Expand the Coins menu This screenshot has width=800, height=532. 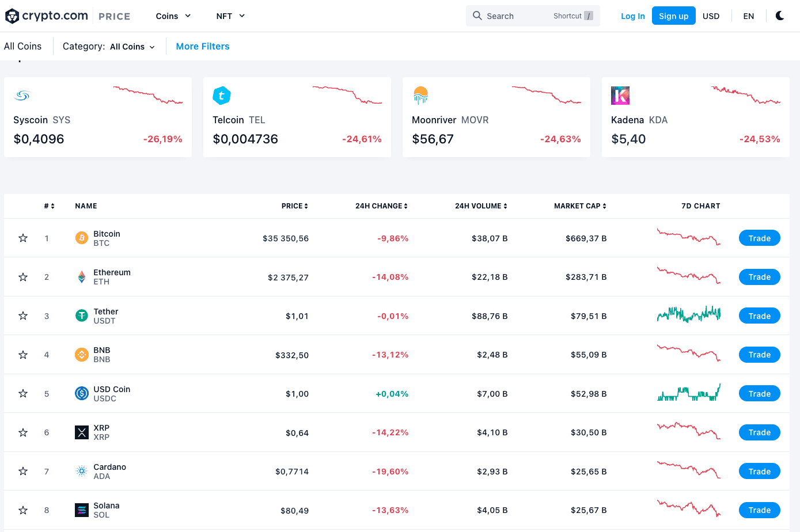pos(173,16)
